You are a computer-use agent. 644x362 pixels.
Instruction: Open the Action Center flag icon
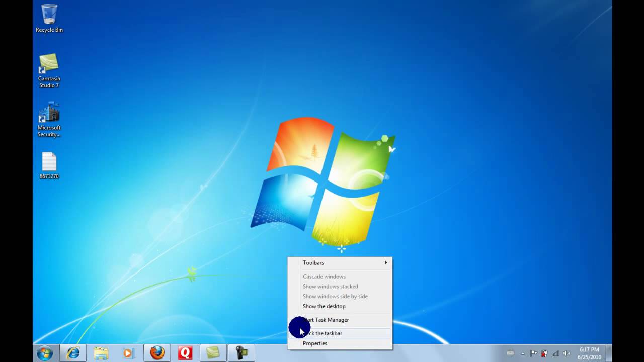tap(533, 353)
